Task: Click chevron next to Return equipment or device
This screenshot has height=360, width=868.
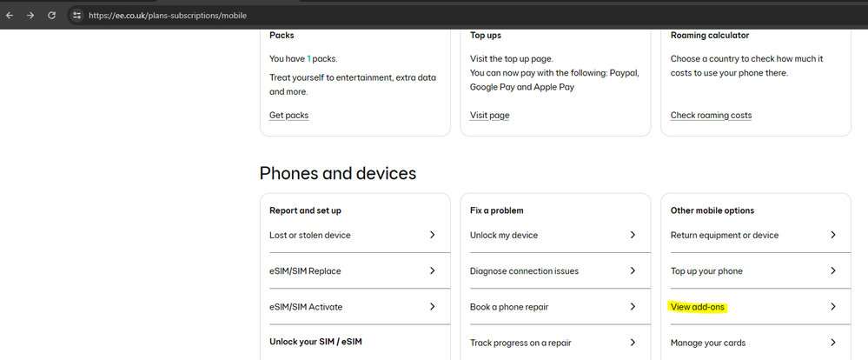Action: pyautogui.click(x=832, y=235)
